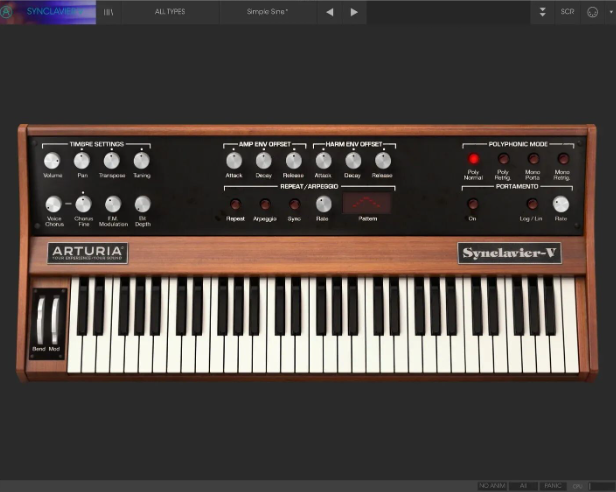
Task: Click the F.M. Modulation knob
Action: [x=113, y=204]
